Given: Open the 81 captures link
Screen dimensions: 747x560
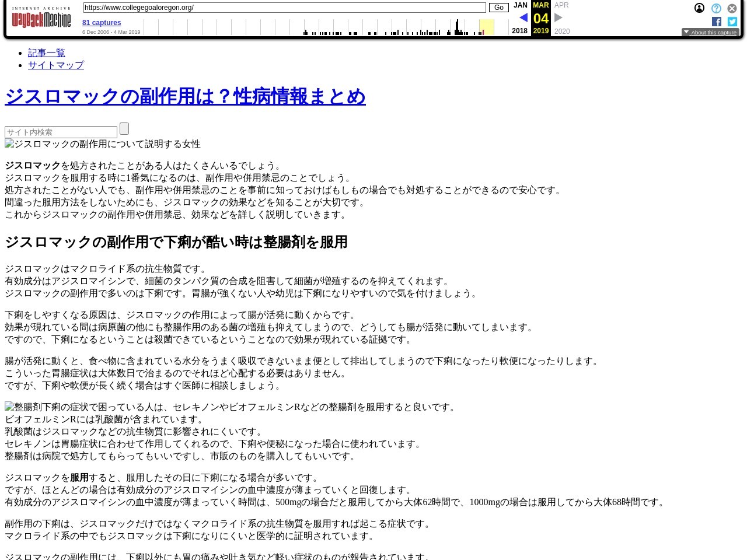Looking at the screenshot, I should [x=102, y=23].
